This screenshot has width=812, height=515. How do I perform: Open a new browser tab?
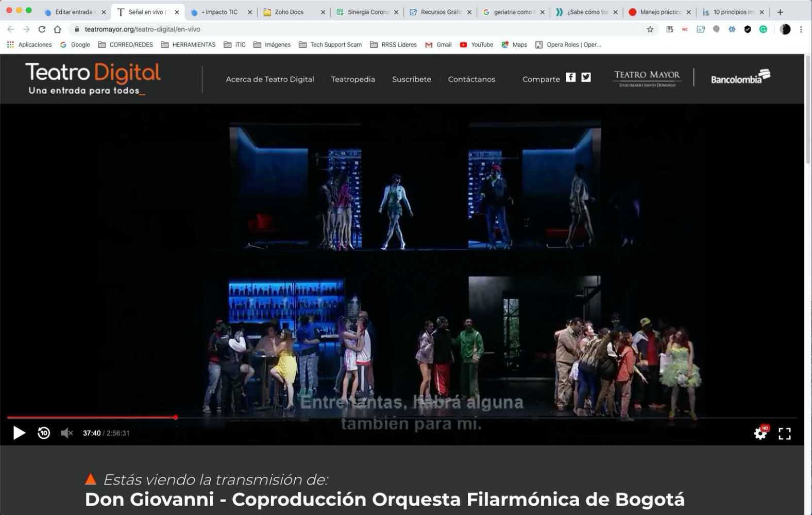click(x=780, y=12)
